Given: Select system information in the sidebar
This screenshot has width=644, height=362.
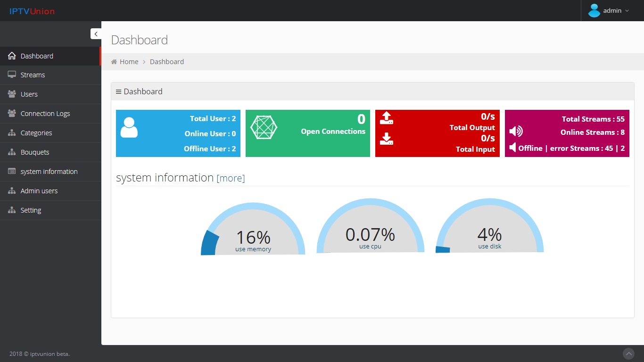Looking at the screenshot, I should tap(50, 172).
